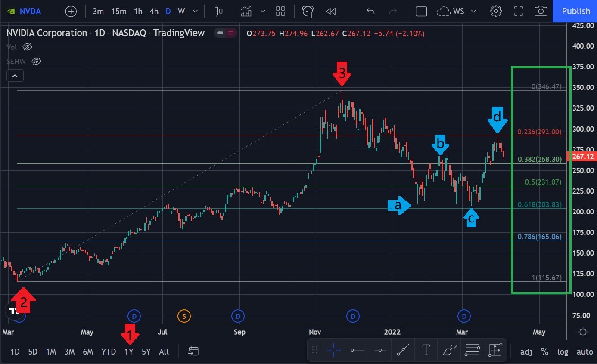The height and width of the screenshot is (364, 597).
Task: Open the layout setup rectangle icon
Action: (421, 12)
